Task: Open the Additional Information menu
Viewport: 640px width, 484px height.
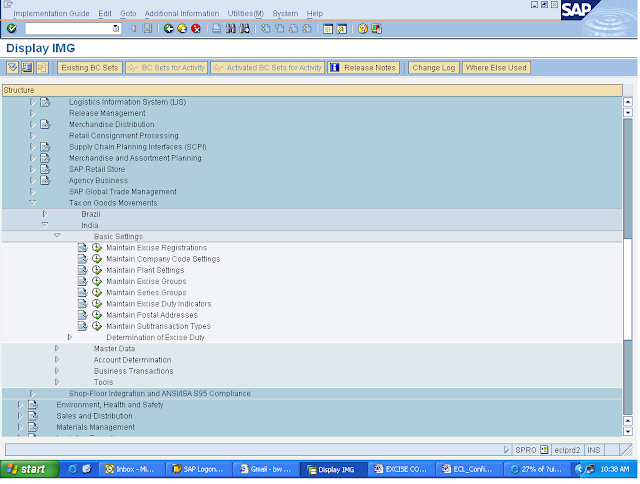Action: (x=182, y=13)
